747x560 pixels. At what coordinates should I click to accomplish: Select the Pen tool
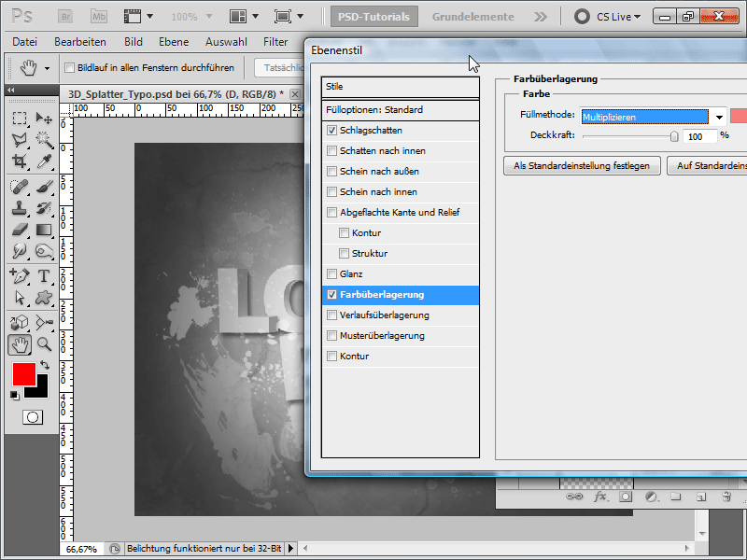pos(19,276)
